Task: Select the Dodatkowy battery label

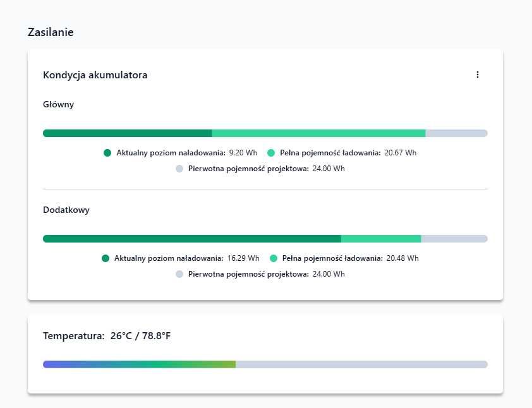Action: coord(66,210)
